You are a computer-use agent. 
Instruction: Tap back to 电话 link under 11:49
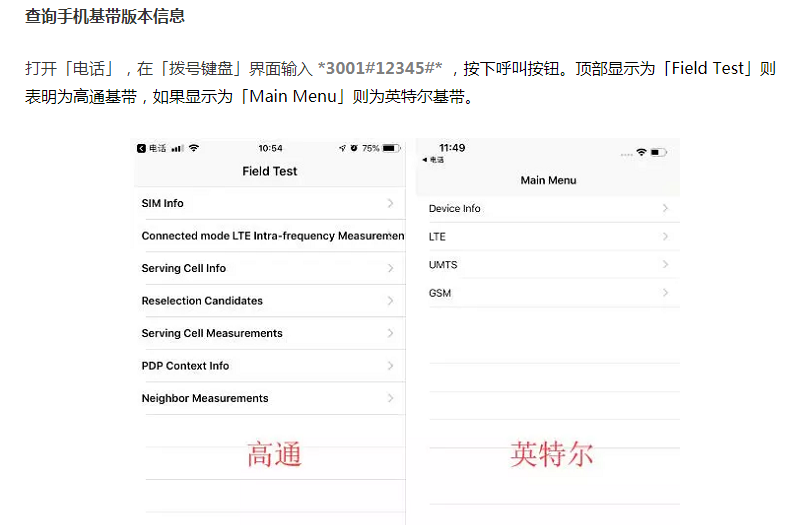click(x=433, y=159)
